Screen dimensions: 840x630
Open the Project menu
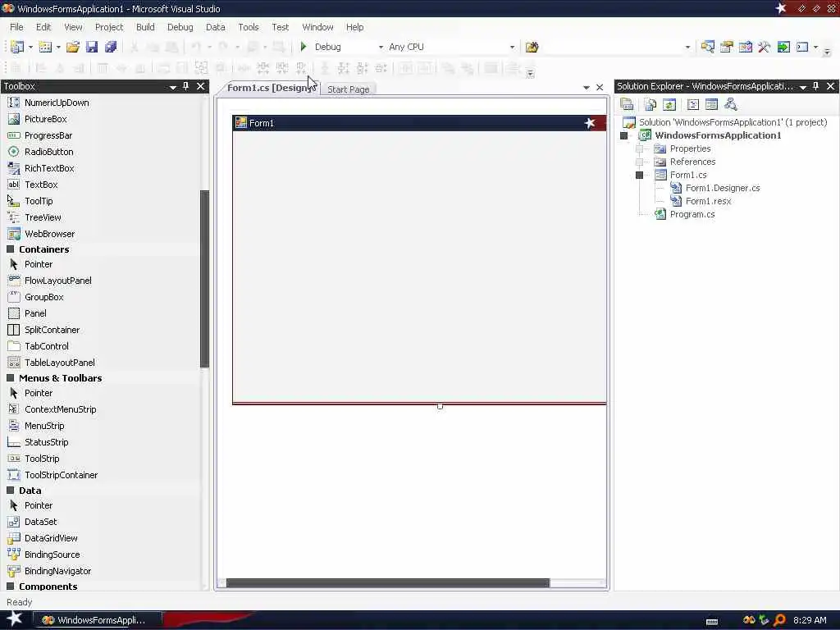click(109, 27)
